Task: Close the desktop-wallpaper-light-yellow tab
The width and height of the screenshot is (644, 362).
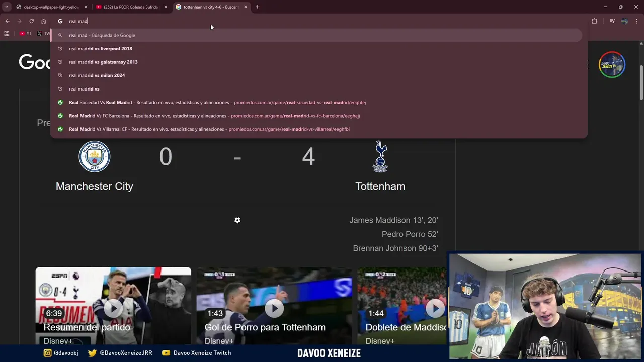Action: point(86,7)
